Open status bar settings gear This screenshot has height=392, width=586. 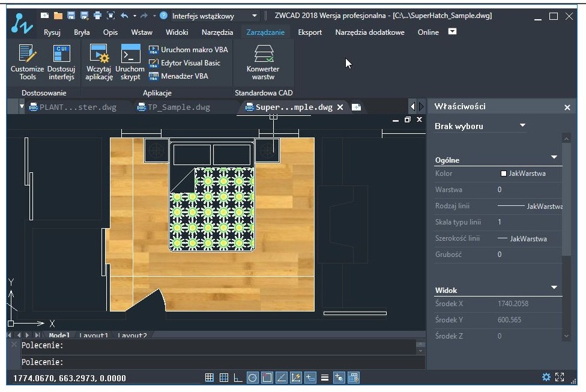(546, 377)
